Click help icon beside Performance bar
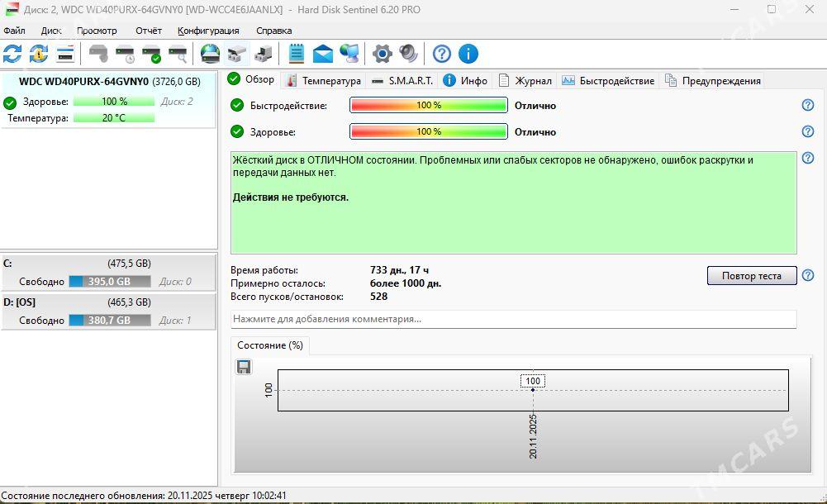 [x=808, y=105]
